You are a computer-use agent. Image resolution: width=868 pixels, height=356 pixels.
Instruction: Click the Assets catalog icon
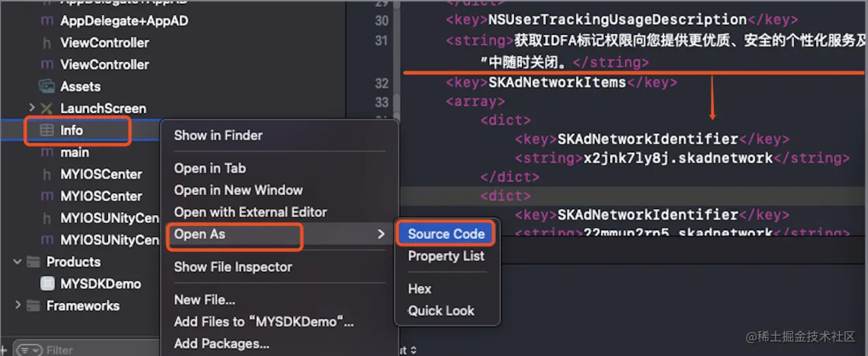pyautogui.click(x=47, y=86)
